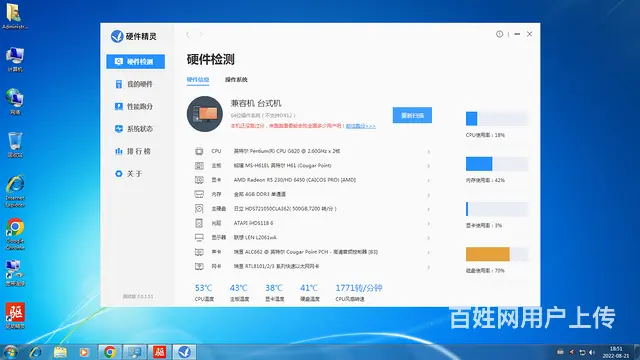Click the 显示器 monitor row icon

click(199, 238)
